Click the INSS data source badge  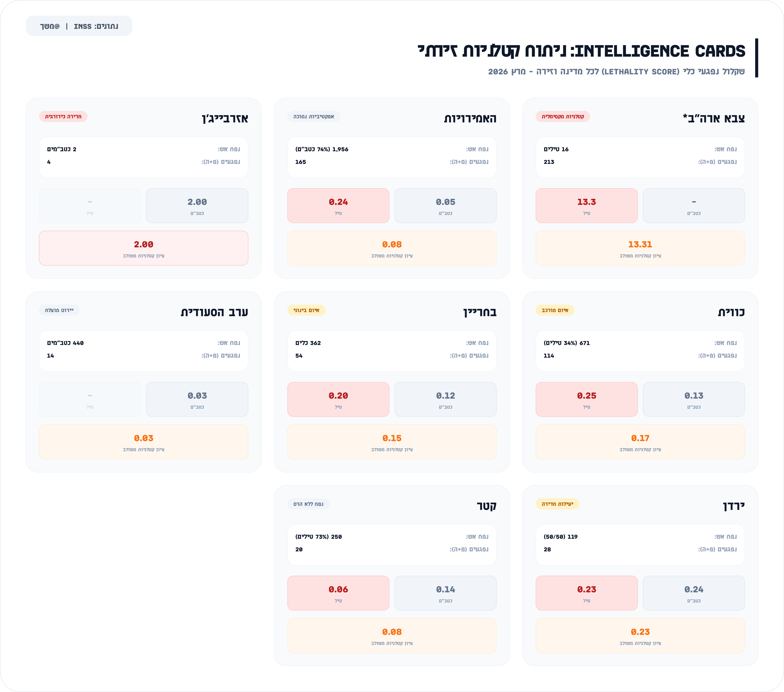click(x=79, y=26)
